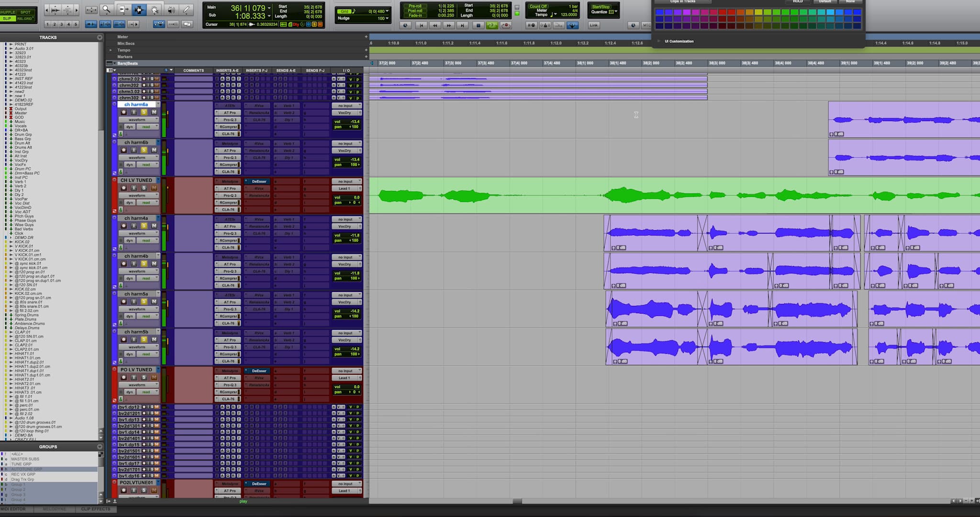Go to end of session

(462, 25)
